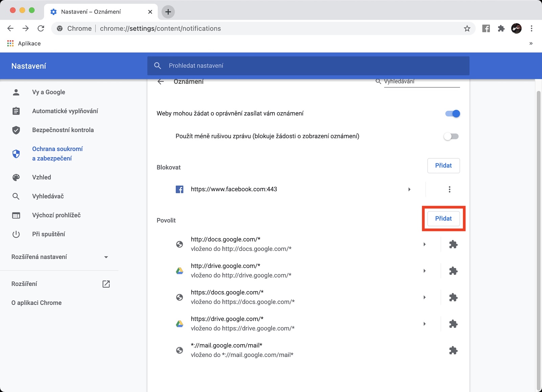Enable the less intrusive message toggle
This screenshot has height=392, width=542.
point(451,136)
